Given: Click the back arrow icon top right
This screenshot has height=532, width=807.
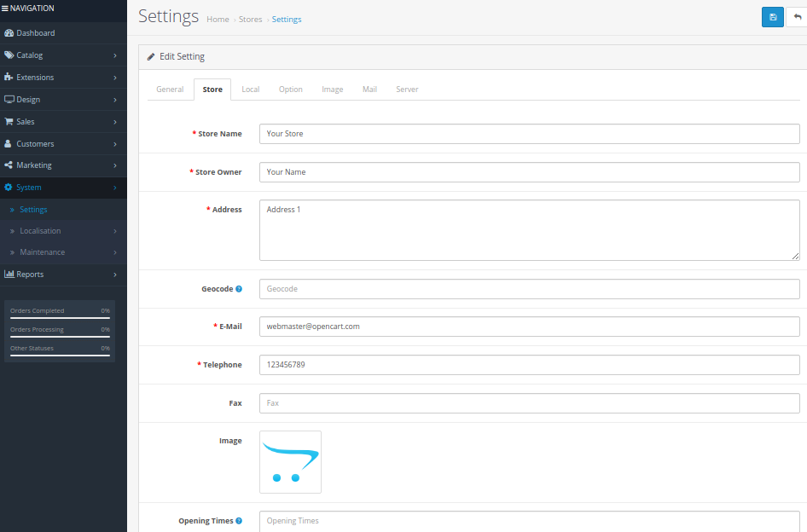Looking at the screenshot, I should click(x=798, y=16).
